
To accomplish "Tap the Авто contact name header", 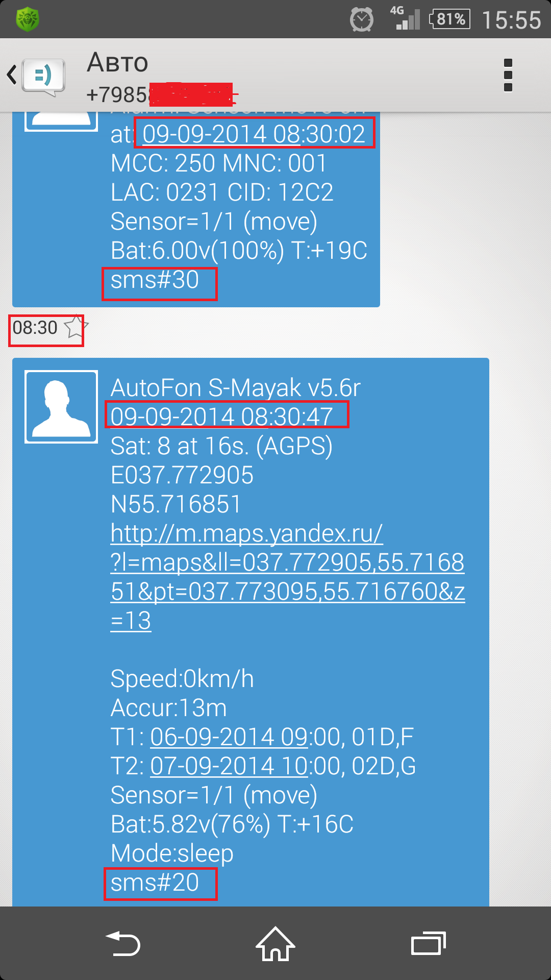I will point(118,62).
